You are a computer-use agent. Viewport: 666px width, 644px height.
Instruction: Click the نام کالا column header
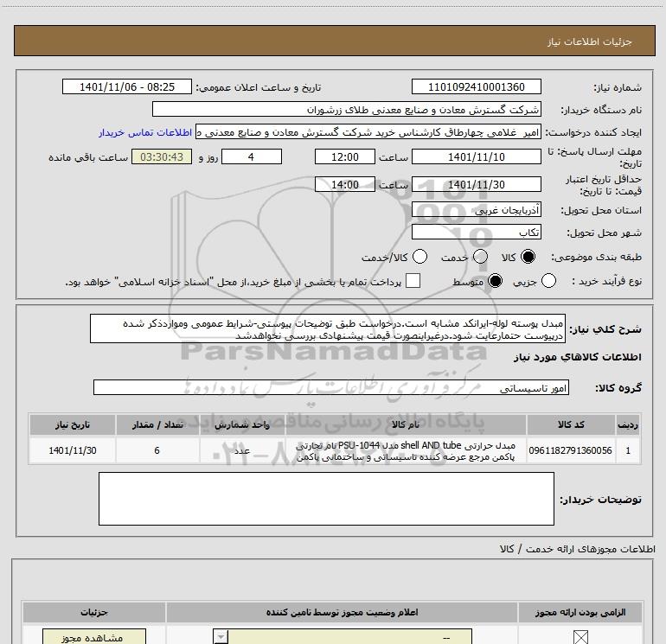405,424
